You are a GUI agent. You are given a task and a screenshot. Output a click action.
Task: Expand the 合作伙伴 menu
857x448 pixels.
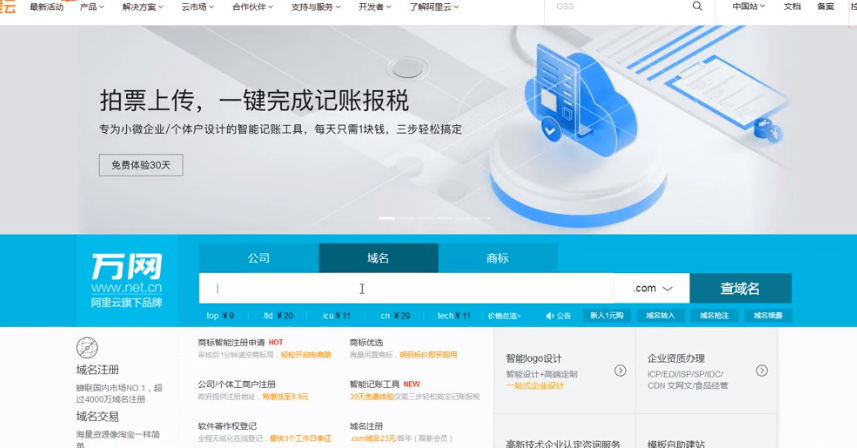(x=253, y=7)
